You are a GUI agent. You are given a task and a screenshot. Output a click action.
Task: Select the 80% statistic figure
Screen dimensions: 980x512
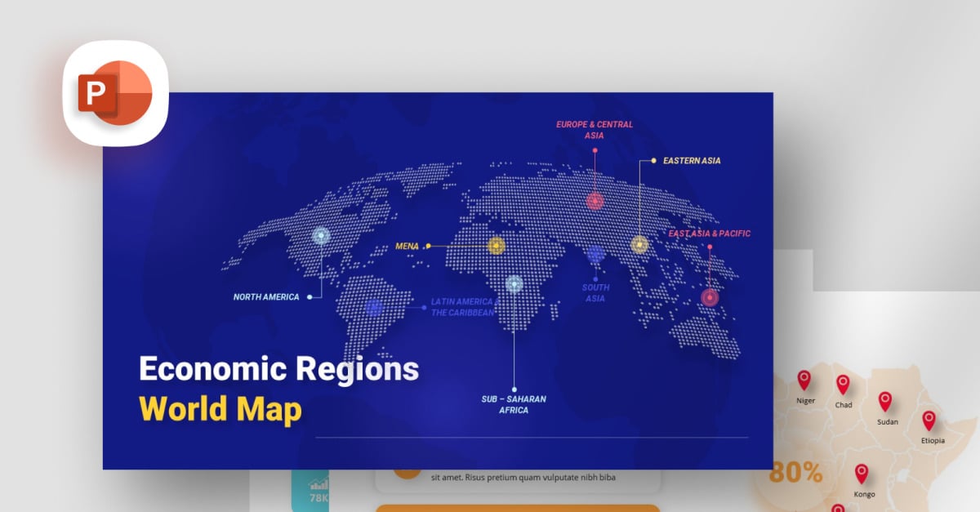796,471
